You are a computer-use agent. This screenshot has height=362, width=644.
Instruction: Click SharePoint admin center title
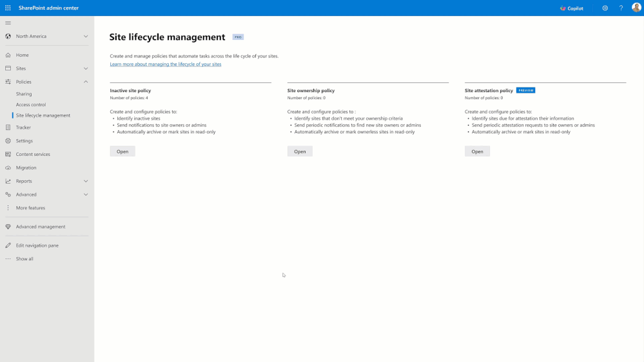(48, 8)
